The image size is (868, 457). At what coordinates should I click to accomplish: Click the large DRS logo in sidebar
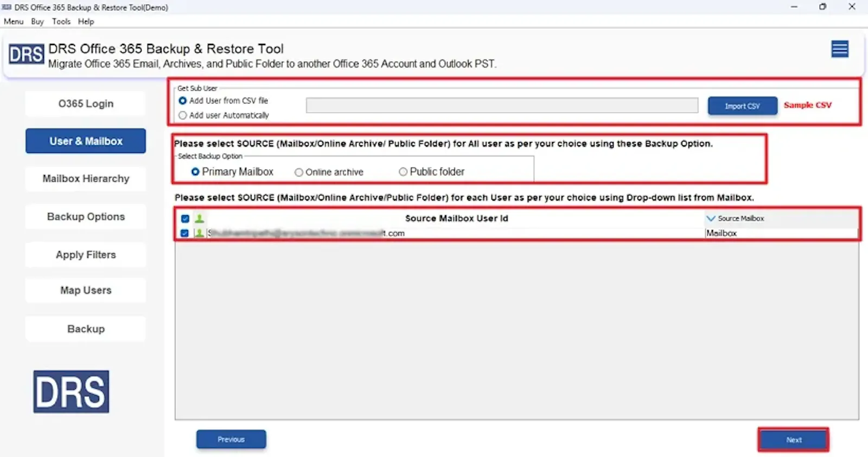pyautogui.click(x=71, y=391)
